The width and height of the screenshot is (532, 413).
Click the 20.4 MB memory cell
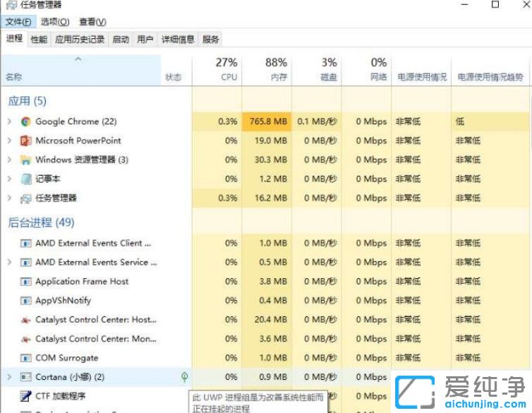(267, 320)
